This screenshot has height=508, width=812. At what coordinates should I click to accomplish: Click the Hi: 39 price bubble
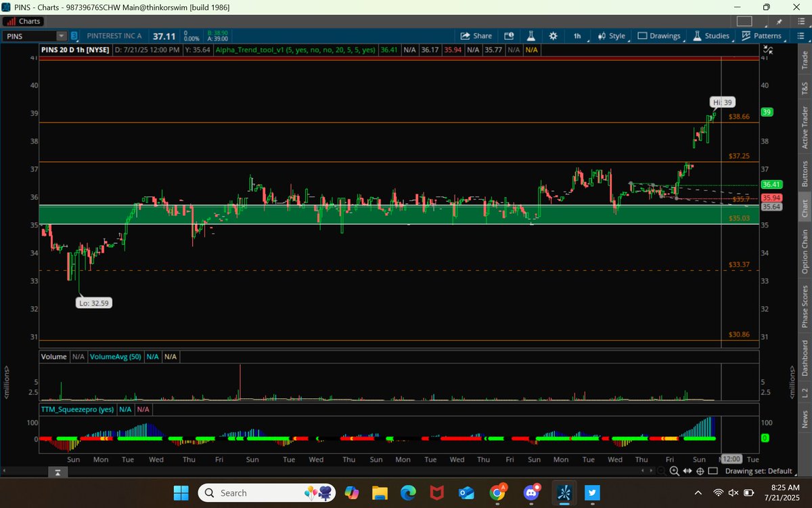(722, 102)
